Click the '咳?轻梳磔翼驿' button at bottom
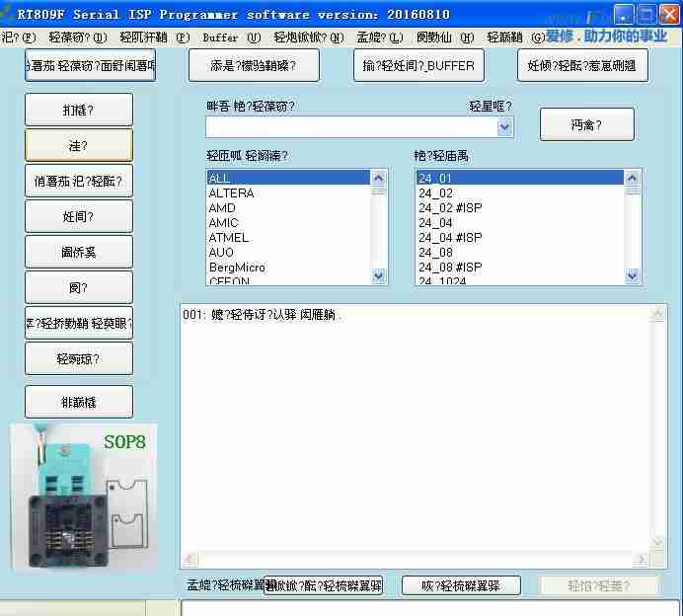683x616 pixels. [461, 586]
